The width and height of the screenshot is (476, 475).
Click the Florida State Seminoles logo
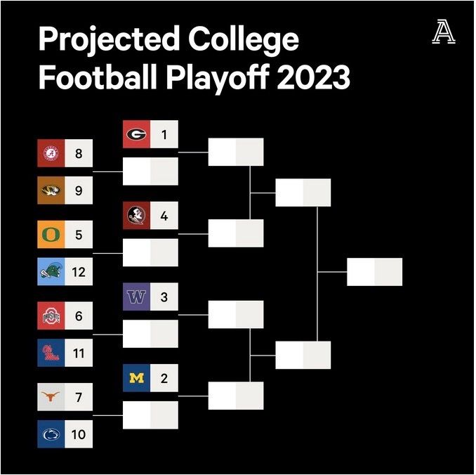136,216
